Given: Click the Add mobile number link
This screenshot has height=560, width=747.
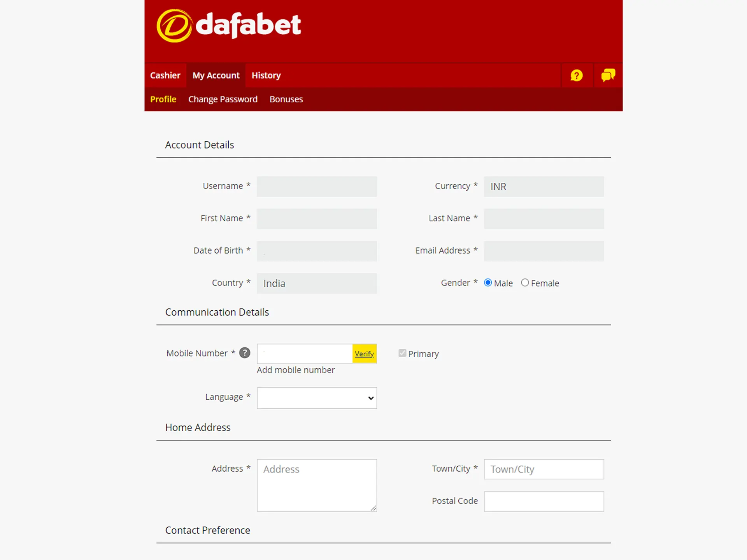Looking at the screenshot, I should click(296, 369).
